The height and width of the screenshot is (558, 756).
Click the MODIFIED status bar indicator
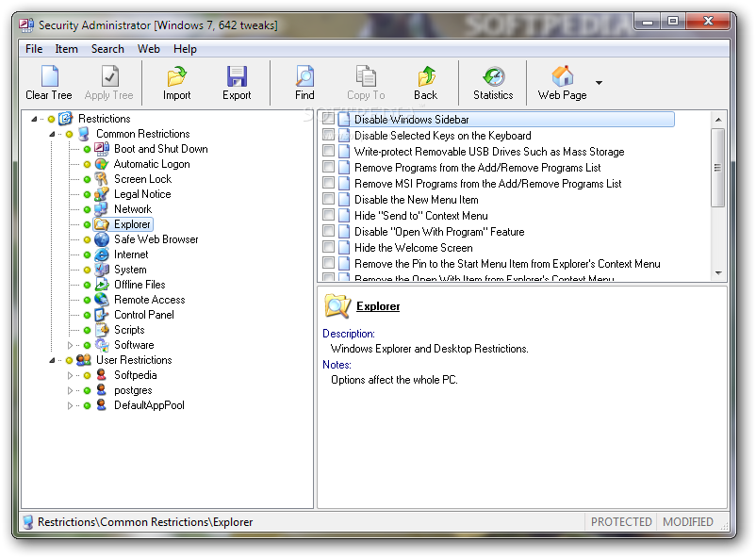pyautogui.click(x=687, y=522)
